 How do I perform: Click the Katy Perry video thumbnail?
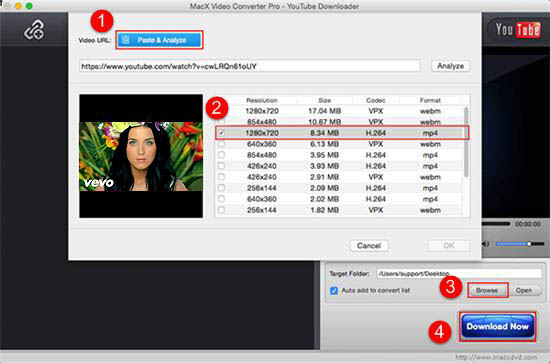point(141,156)
